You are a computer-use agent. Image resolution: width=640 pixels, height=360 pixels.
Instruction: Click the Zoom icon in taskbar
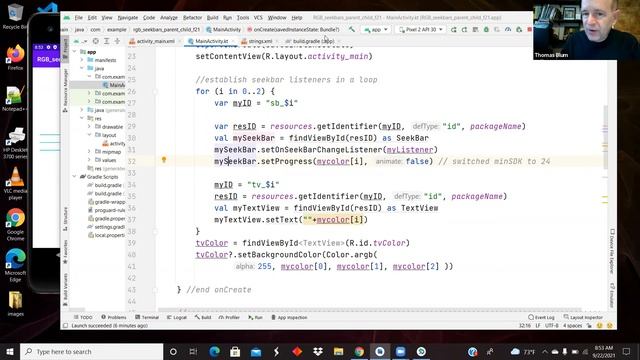point(400,351)
